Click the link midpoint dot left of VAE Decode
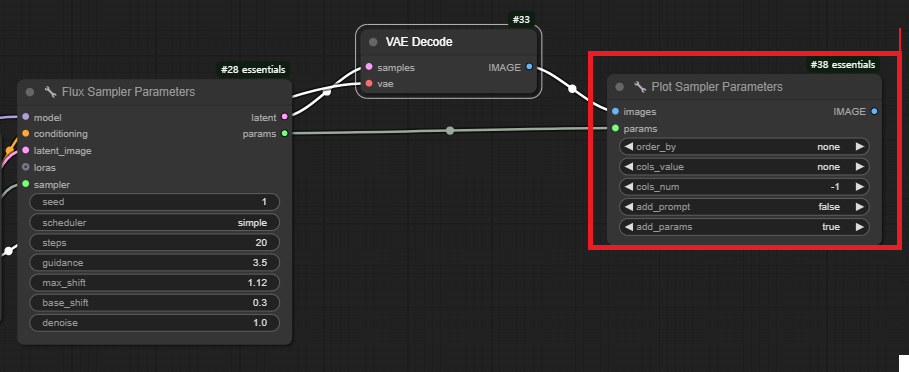This screenshot has width=909, height=372. pos(327,92)
